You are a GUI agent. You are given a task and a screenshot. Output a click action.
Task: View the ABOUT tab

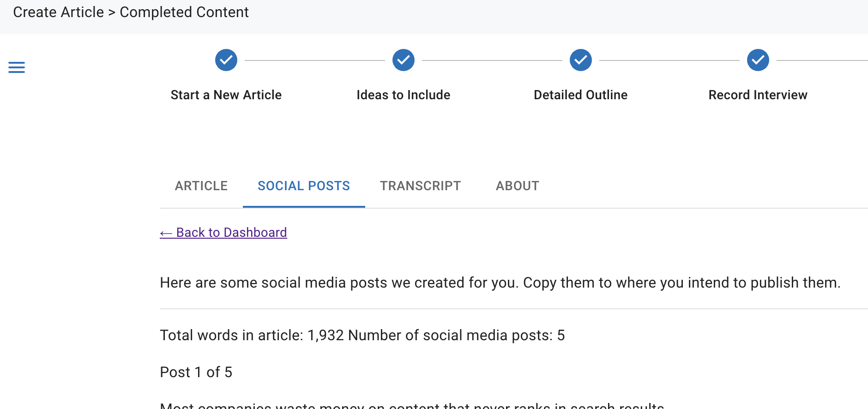coord(518,186)
